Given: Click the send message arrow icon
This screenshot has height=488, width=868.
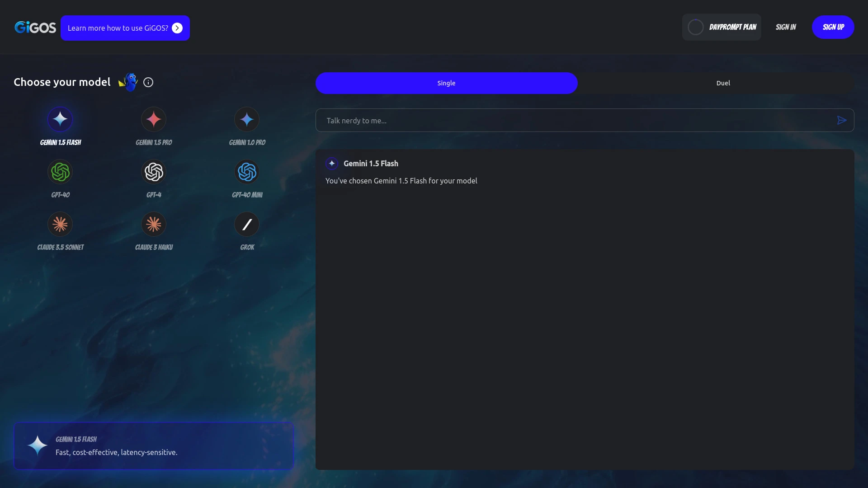Looking at the screenshot, I should [x=842, y=120].
